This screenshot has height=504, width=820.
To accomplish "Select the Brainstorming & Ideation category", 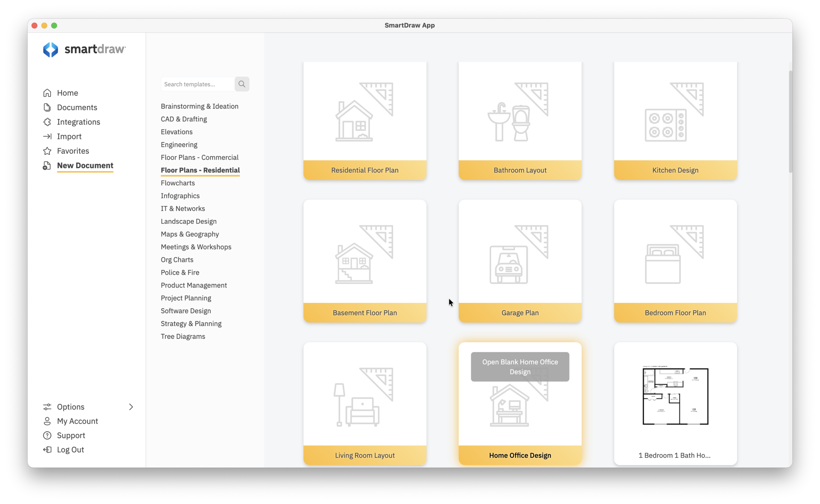I will pyautogui.click(x=200, y=106).
